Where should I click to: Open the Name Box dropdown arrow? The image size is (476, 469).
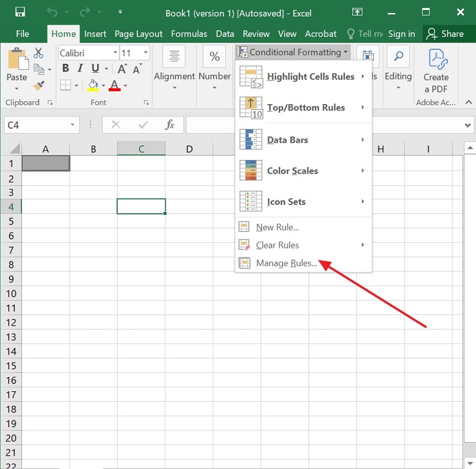pyautogui.click(x=73, y=125)
